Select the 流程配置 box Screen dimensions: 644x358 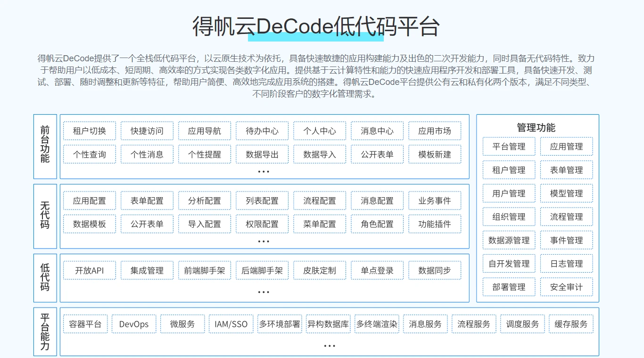(x=320, y=201)
